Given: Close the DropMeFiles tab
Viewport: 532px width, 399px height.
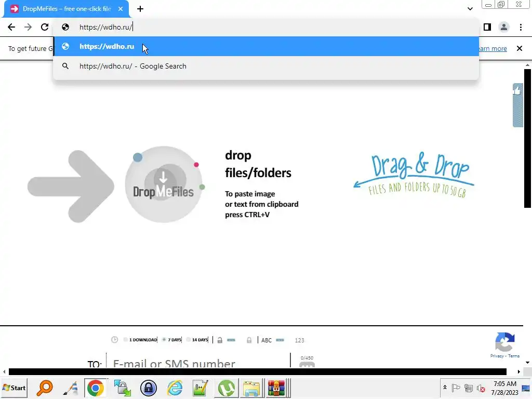Looking at the screenshot, I should tap(121, 9).
